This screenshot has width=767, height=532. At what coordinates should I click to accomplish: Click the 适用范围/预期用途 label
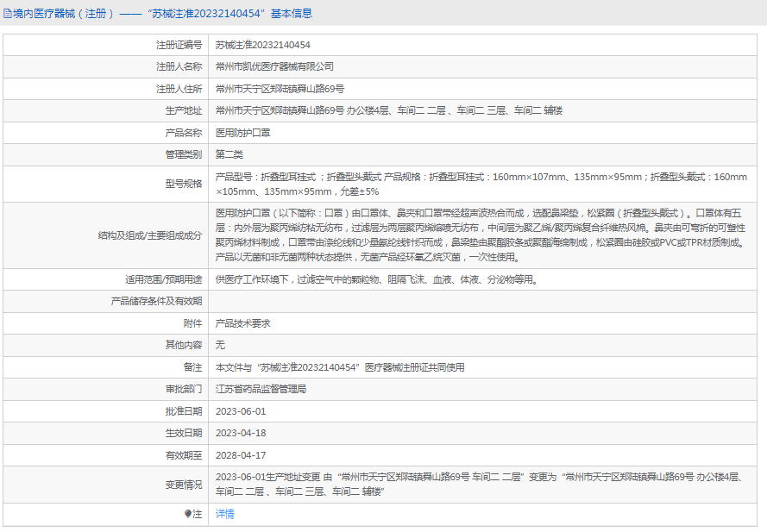(x=163, y=279)
